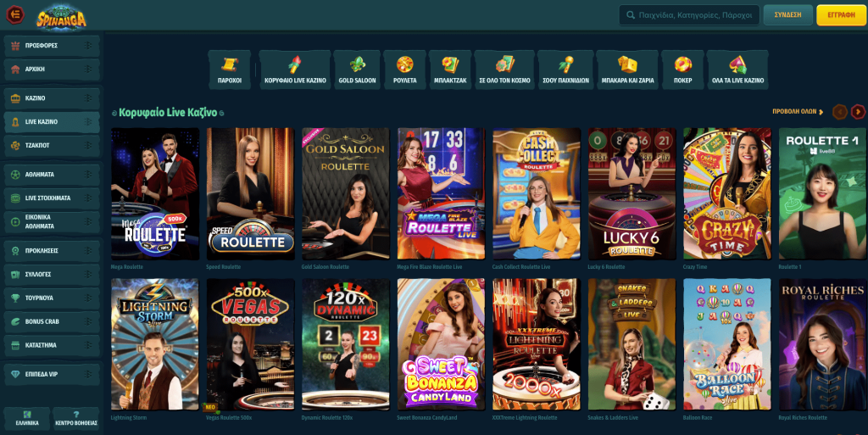Focus the games search input field
The width and height of the screenshot is (868, 435).
point(687,15)
